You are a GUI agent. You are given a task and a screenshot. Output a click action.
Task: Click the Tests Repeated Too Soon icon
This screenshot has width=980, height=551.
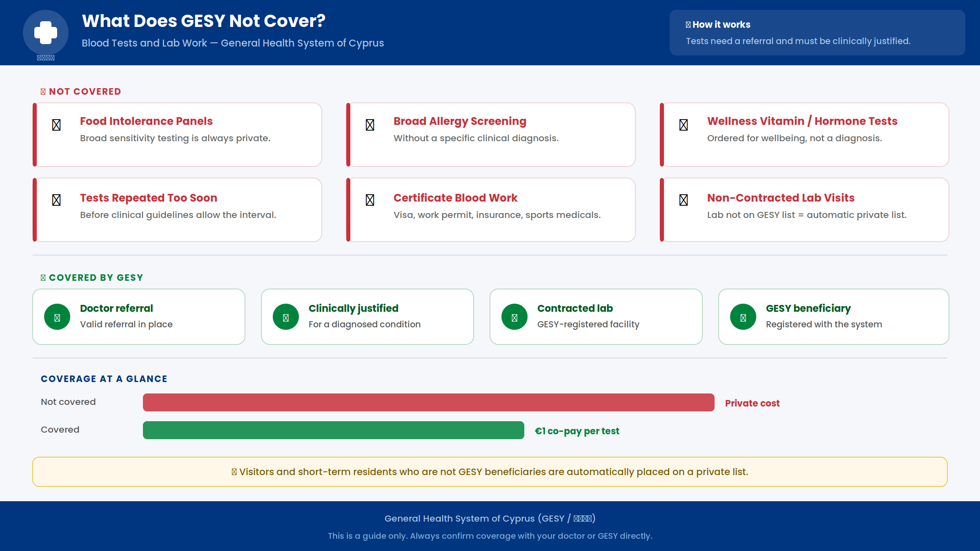coord(56,200)
